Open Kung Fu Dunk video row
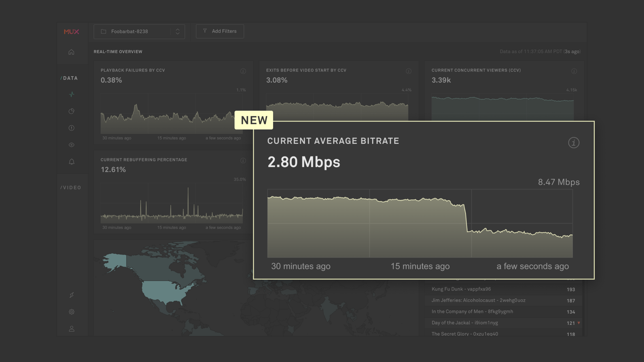 (x=461, y=289)
